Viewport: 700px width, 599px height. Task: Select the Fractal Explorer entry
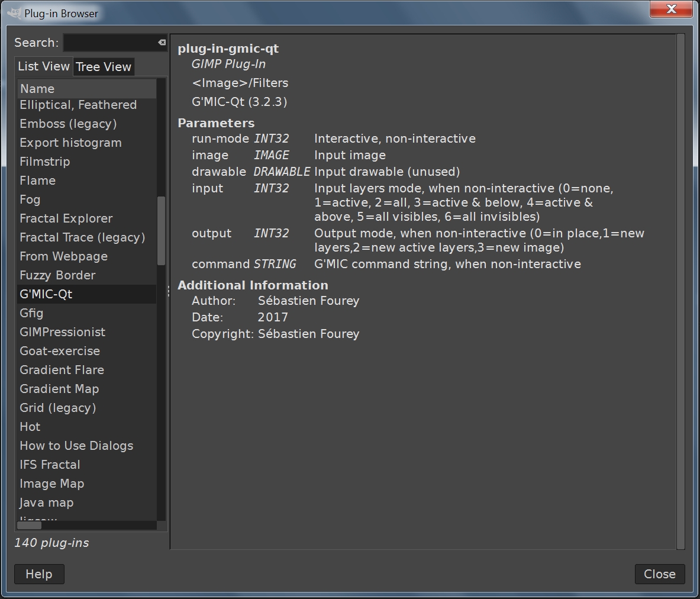(x=87, y=218)
